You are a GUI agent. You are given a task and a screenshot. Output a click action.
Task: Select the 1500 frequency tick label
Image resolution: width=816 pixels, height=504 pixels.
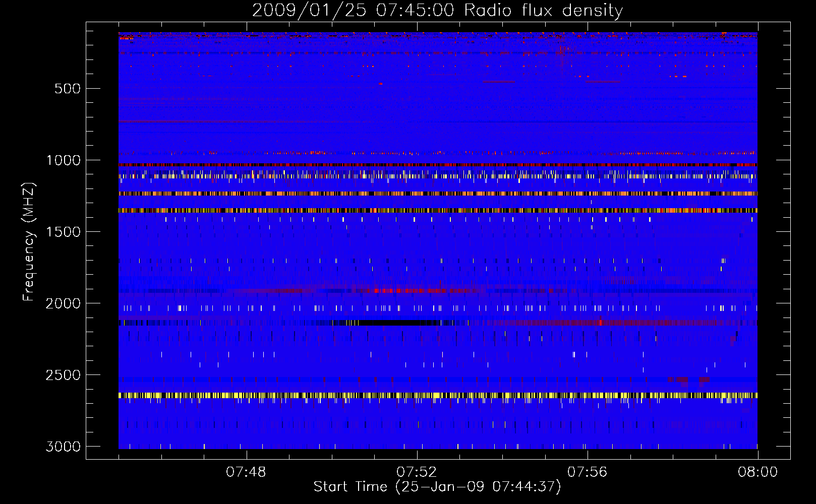64,232
